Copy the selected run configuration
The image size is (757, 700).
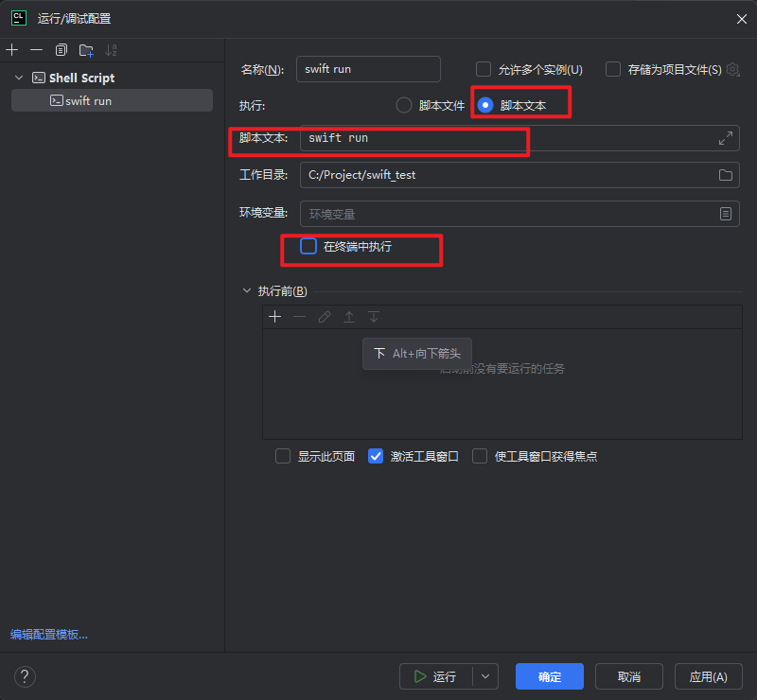point(60,49)
